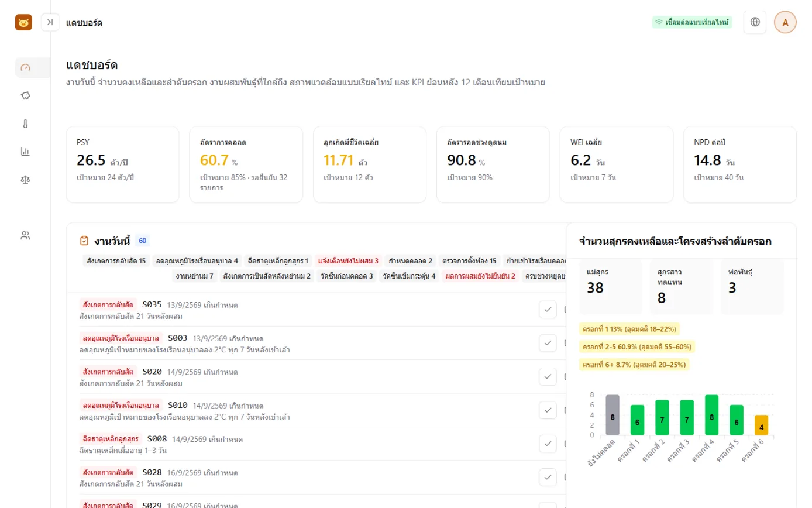Image resolution: width=812 pixels, height=508 pixels.
Task: Click the แม่สุกร 38 count tile
Action: pos(611,287)
